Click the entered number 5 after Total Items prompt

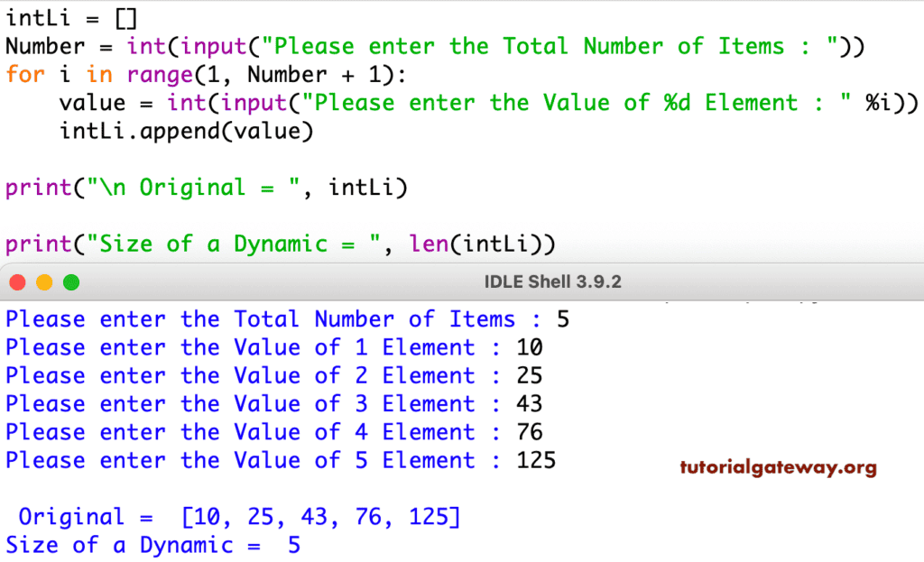[x=563, y=319]
